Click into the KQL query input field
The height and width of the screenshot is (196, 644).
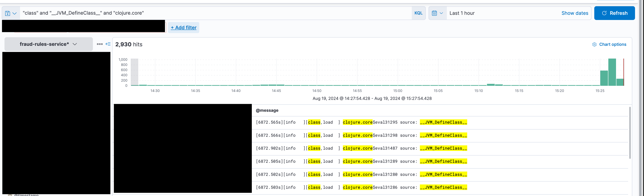[215, 13]
